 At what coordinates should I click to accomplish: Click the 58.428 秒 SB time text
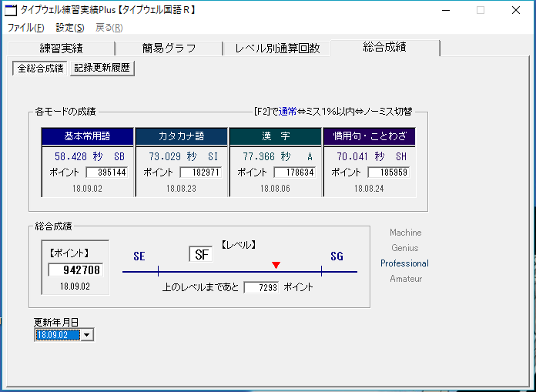pos(89,156)
